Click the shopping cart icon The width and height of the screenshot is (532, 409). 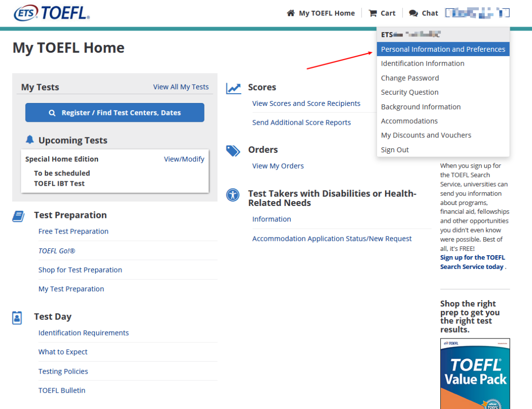pos(373,13)
